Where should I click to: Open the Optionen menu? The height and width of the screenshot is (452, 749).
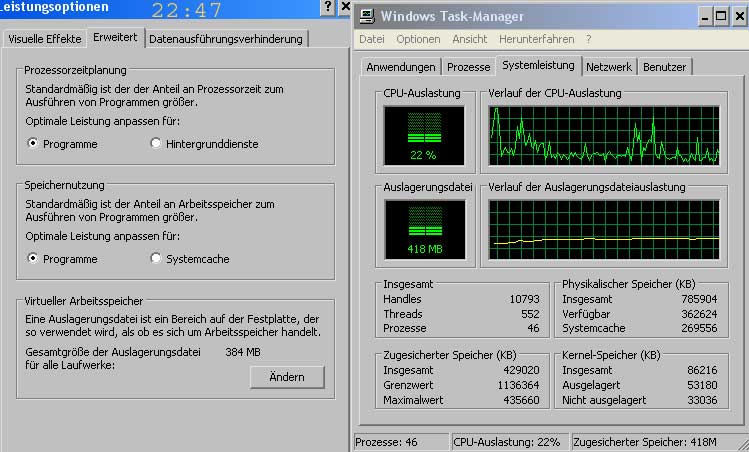coord(418,39)
